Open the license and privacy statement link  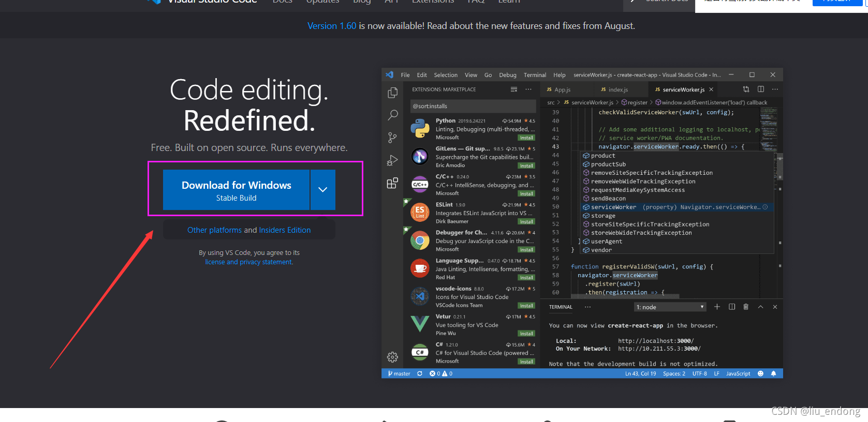click(249, 262)
